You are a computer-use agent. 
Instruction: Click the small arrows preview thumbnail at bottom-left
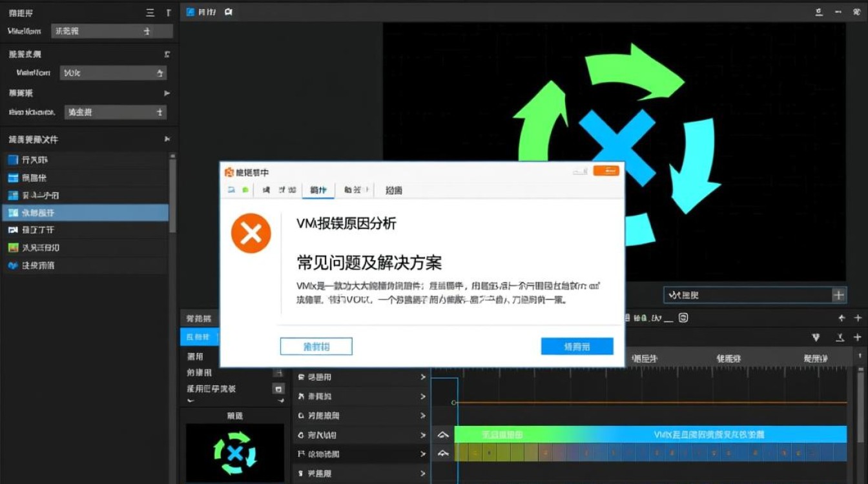tap(235, 453)
